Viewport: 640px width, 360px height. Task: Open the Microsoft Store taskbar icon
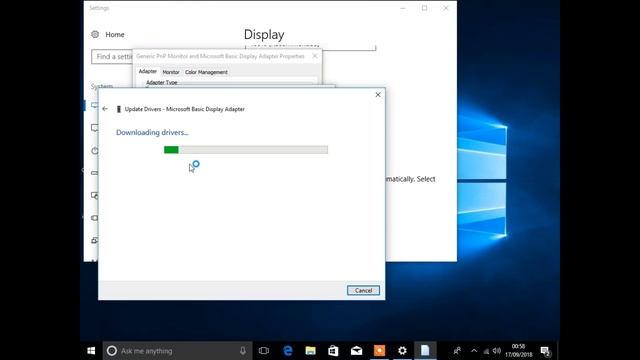tap(333, 351)
